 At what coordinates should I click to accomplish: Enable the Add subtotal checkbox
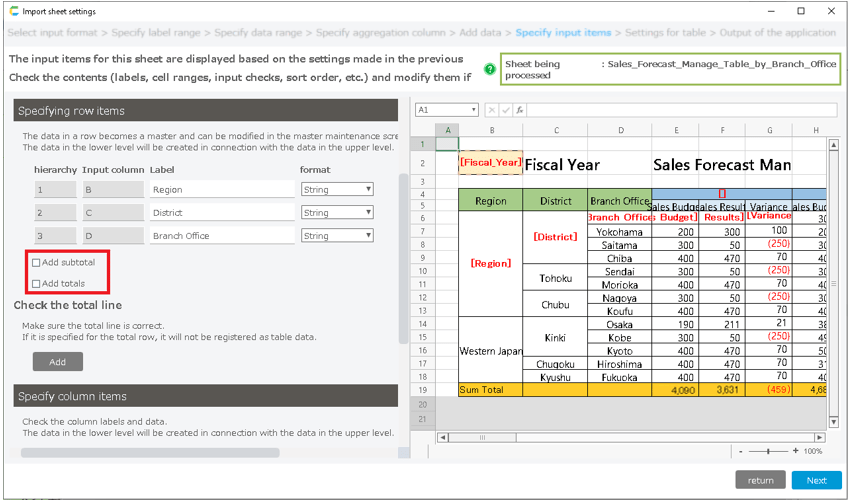click(x=37, y=263)
